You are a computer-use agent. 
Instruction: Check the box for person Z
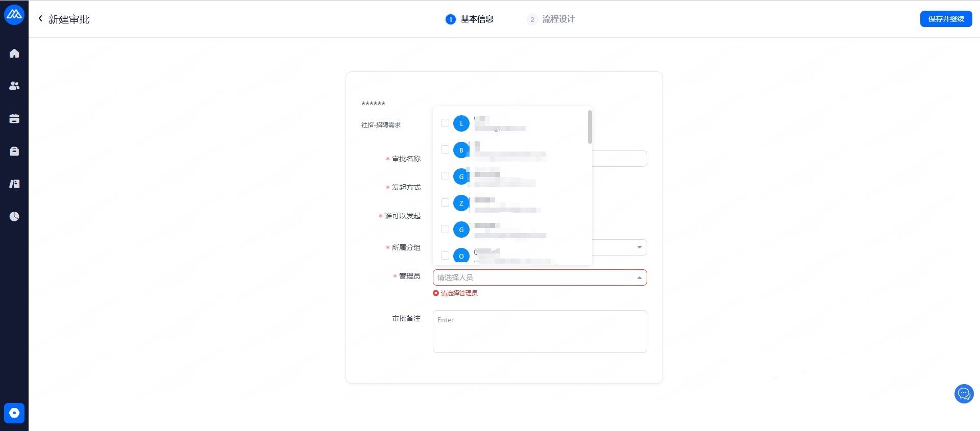pos(445,202)
